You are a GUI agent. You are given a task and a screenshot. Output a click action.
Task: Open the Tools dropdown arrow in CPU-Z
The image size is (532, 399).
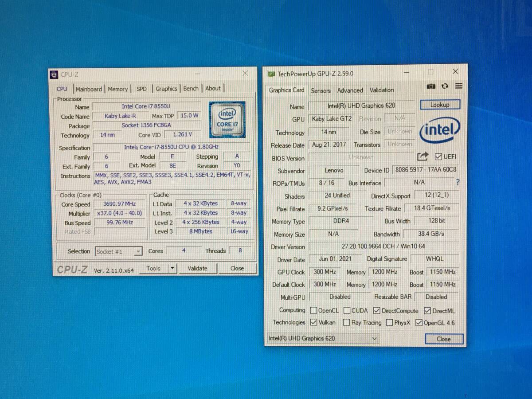pos(172,268)
